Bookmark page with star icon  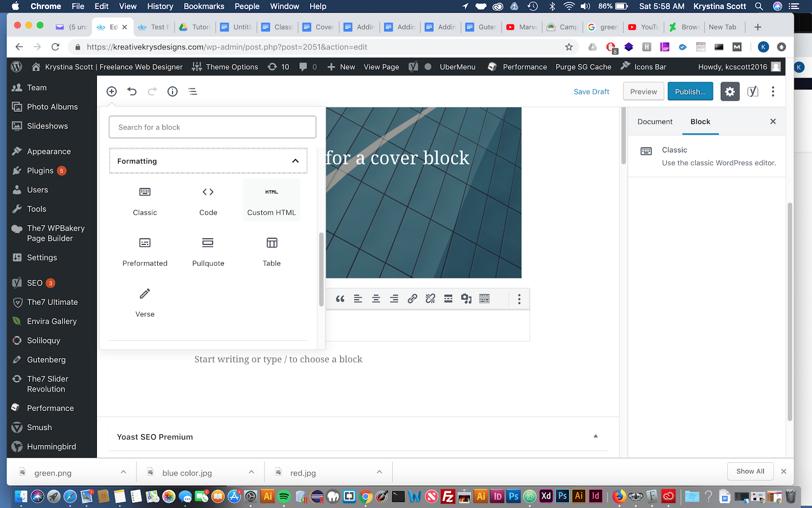tap(569, 47)
